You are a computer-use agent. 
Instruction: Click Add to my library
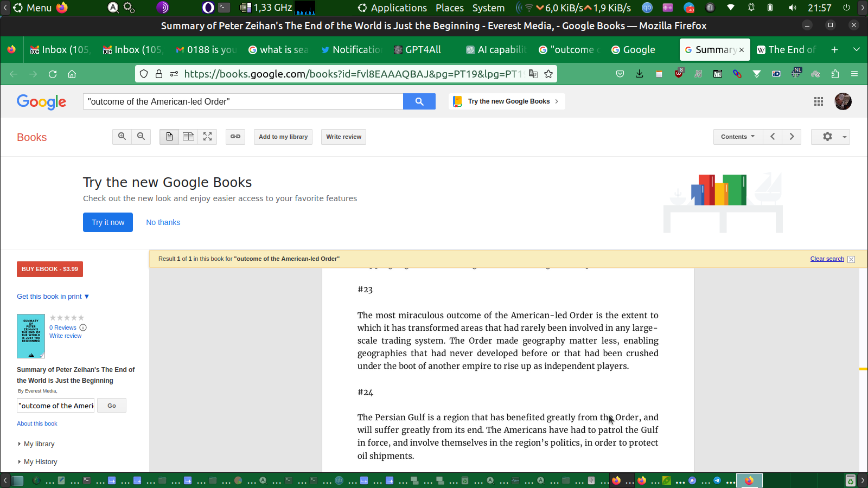(283, 137)
